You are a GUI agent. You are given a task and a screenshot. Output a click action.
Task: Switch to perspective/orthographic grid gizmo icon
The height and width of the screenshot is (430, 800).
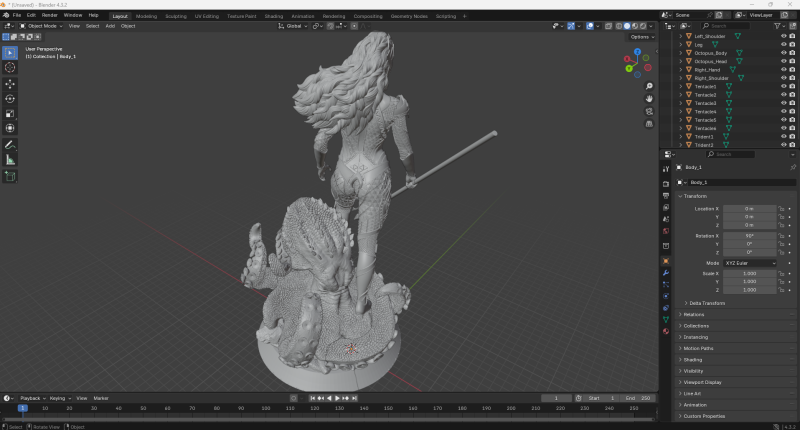(x=649, y=123)
